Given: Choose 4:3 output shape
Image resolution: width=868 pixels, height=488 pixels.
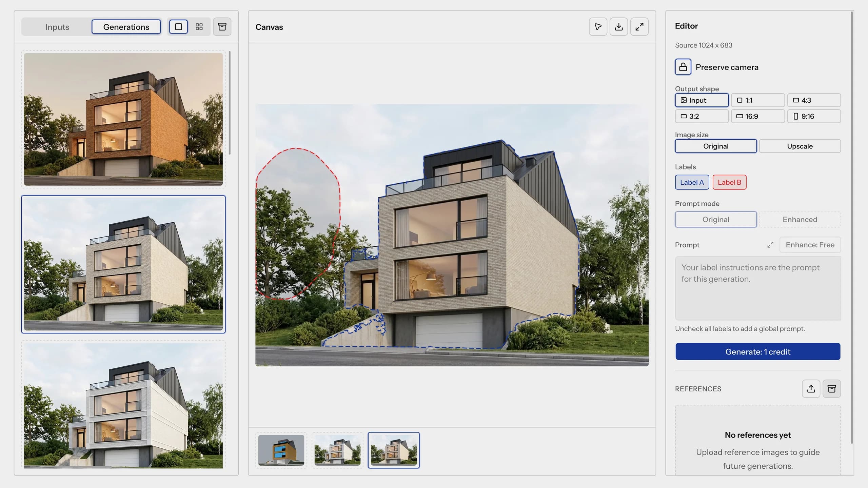Looking at the screenshot, I should tap(814, 100).
